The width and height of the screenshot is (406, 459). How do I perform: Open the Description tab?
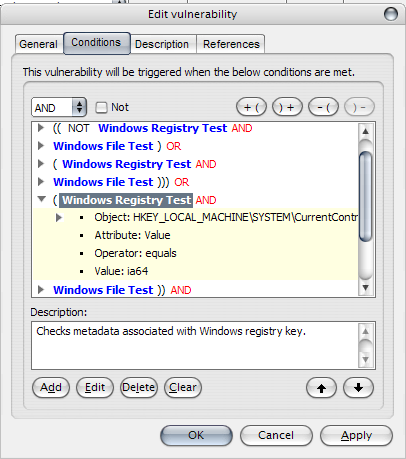pos(162,44)
